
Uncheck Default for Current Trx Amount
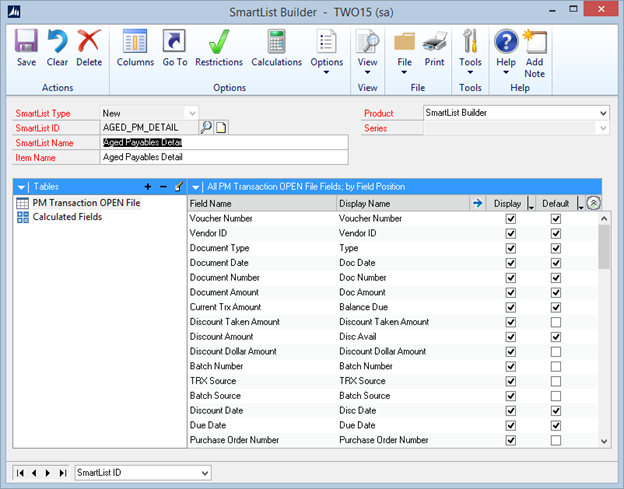pyautogui.click(x=556, y=307)
